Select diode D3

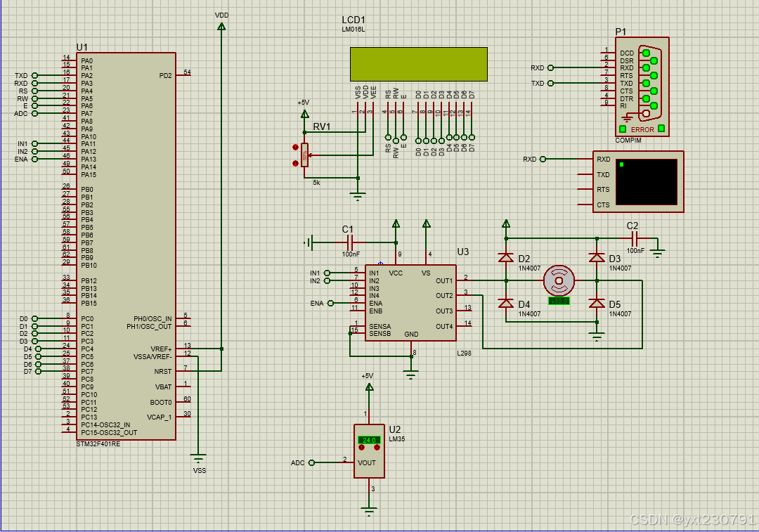coord(597,257)
